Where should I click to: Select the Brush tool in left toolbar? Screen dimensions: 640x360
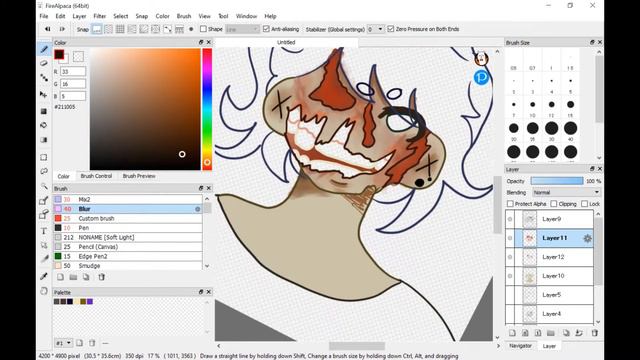(44, 49)
